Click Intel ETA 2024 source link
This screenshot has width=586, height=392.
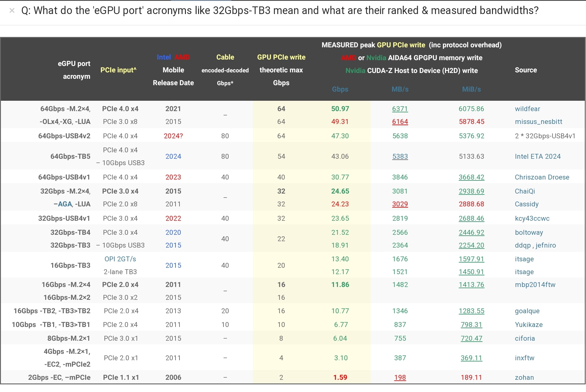(537, 157)
